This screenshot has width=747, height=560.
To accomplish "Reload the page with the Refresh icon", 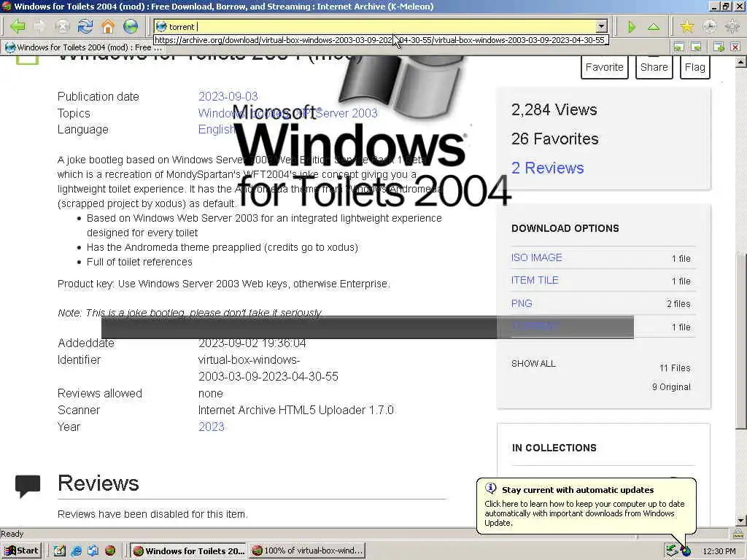I will click(x=85, y=26).
